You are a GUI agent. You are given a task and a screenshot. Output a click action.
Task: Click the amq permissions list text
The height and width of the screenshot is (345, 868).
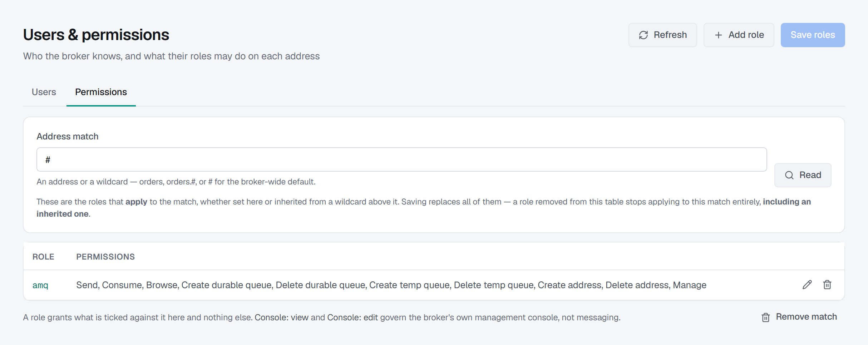pyautogui.click(x=391, y=285)
